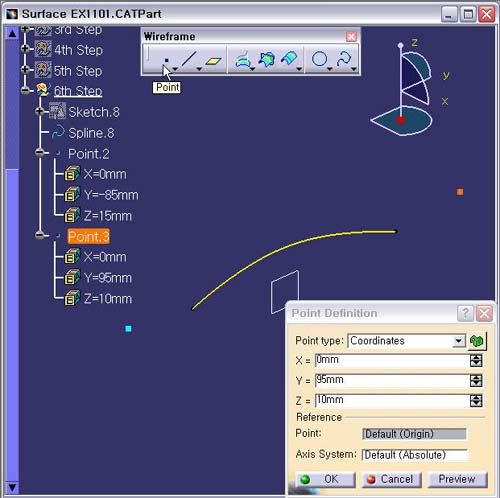
Task: Click the Y = 95mm input field
Action: (x=392, y=380)
